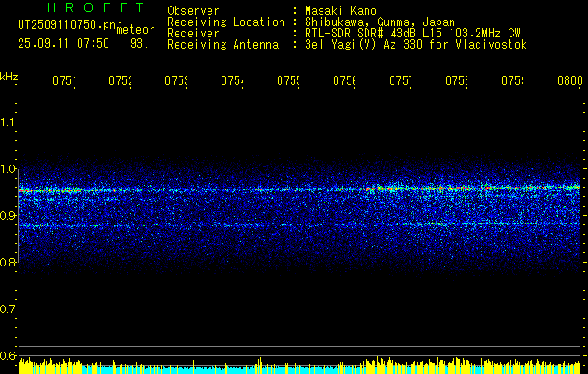Click the yellow and cyan level graph
Screen dimensions: 588x374
[x=299, y=366]
